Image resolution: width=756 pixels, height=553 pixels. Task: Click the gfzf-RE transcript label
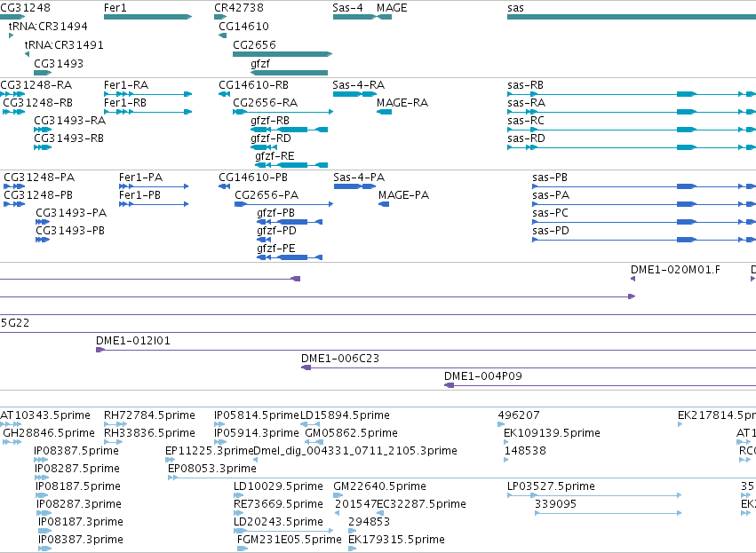pyautogui.click(x=275, y=156)
